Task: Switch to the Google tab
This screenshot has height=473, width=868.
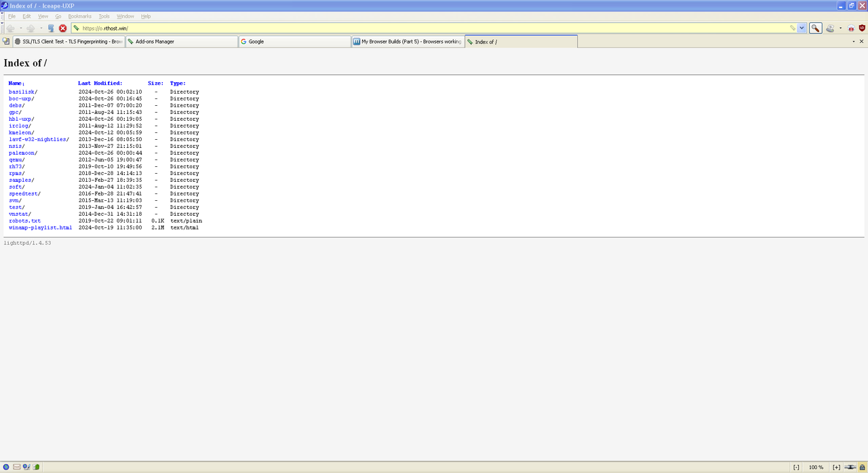Action: click(294, 41)
